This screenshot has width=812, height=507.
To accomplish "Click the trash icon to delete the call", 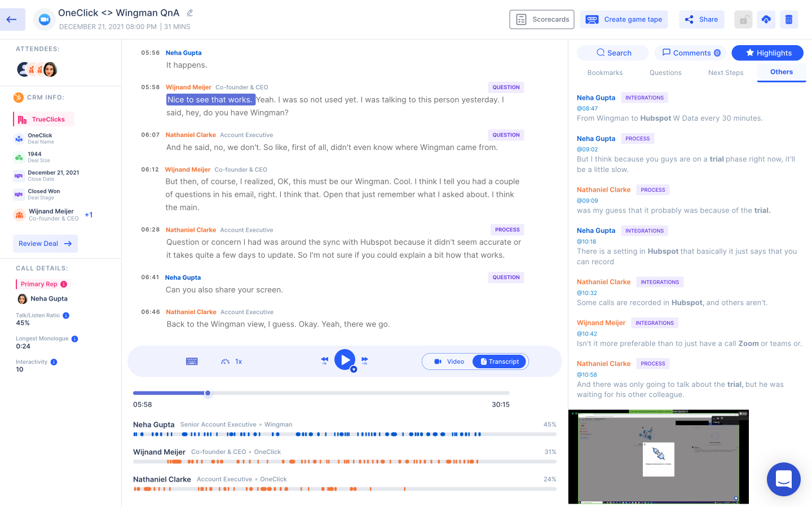I will (x=789, y=19).
